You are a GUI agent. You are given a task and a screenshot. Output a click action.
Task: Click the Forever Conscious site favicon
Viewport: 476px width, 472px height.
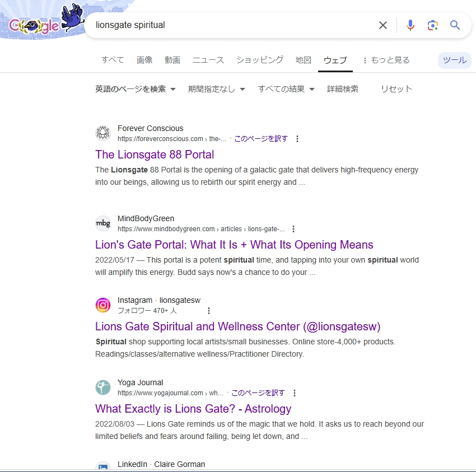[103, 133]
